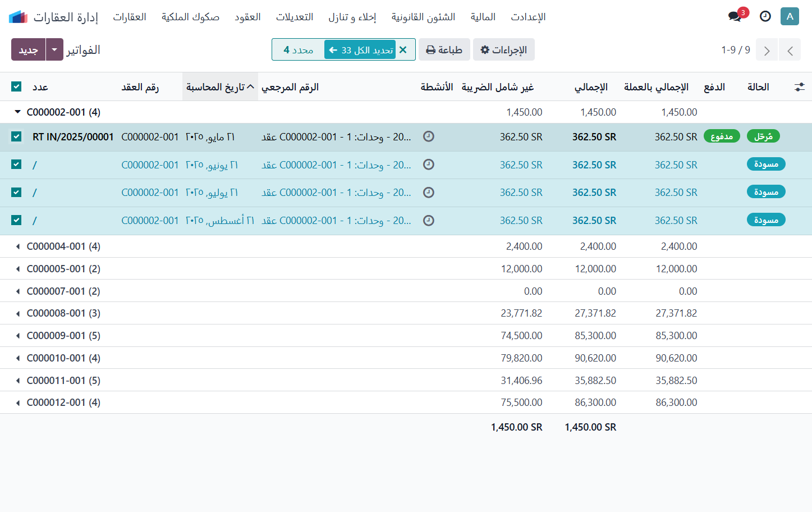
Task: Expand the C000012-001 group
Action: point(17,403)
